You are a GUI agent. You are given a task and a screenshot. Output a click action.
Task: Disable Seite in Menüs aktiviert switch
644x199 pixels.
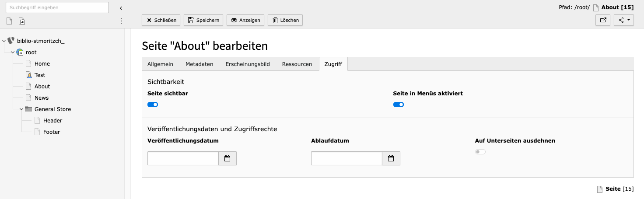tap(398, 105)
